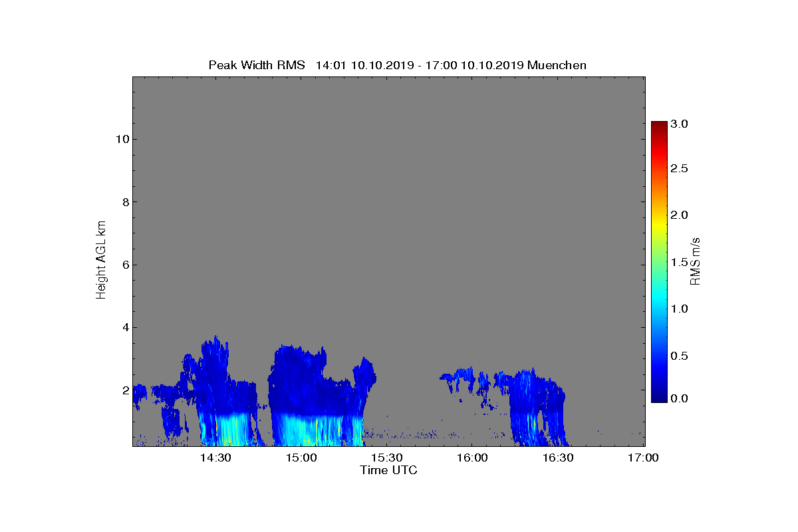Viewport: 798px width, 532px height.
Task: Click the colorbar value 3.0
Action: [x=679, y=124]
